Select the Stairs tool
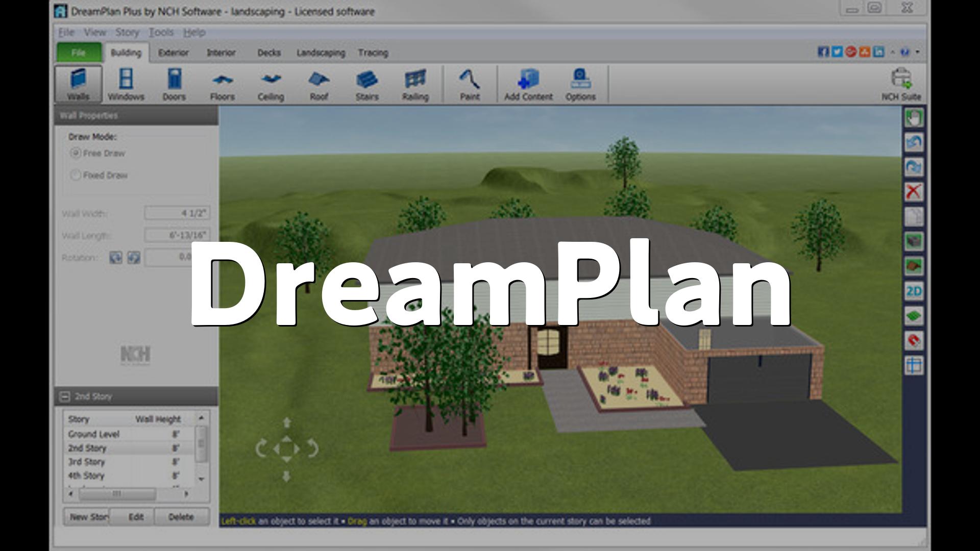The image size is (980, 551). (367, 84)
